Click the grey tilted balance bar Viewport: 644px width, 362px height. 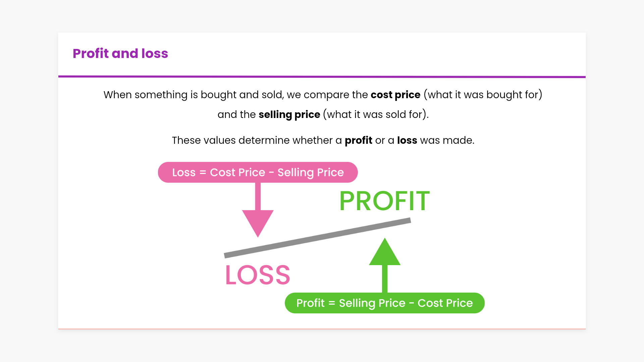tap(317, 238)
